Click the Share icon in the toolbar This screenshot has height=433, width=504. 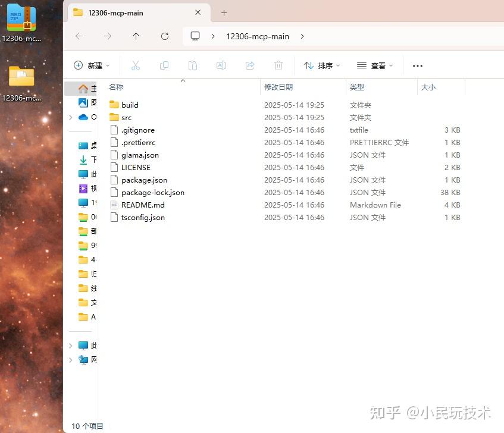pyautogui.click(x=250, y=65)
